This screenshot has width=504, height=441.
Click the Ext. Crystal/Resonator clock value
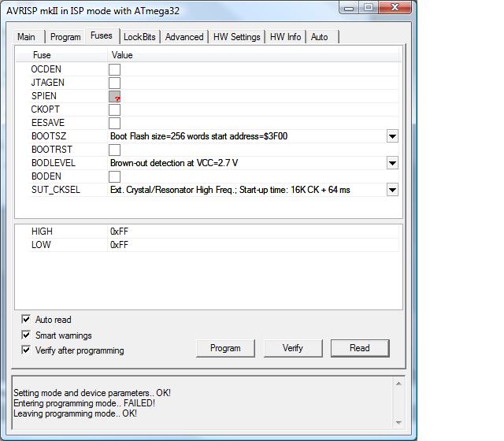[247, 190]
